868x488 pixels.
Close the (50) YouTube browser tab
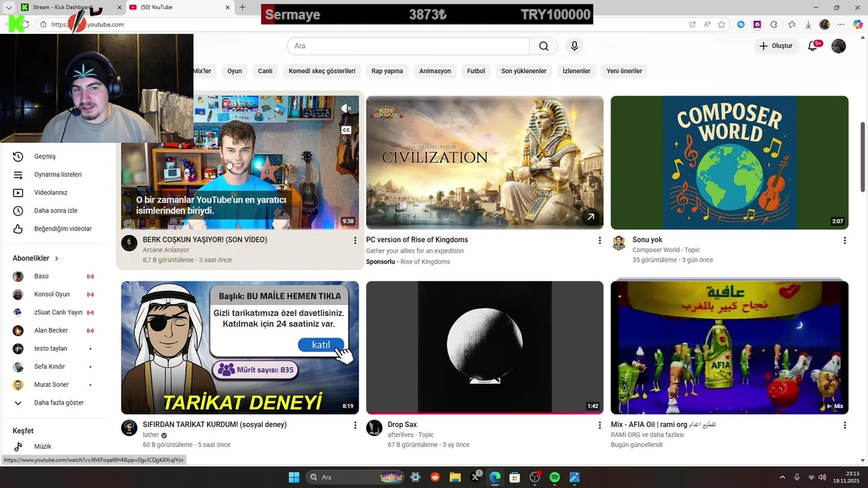228,7
